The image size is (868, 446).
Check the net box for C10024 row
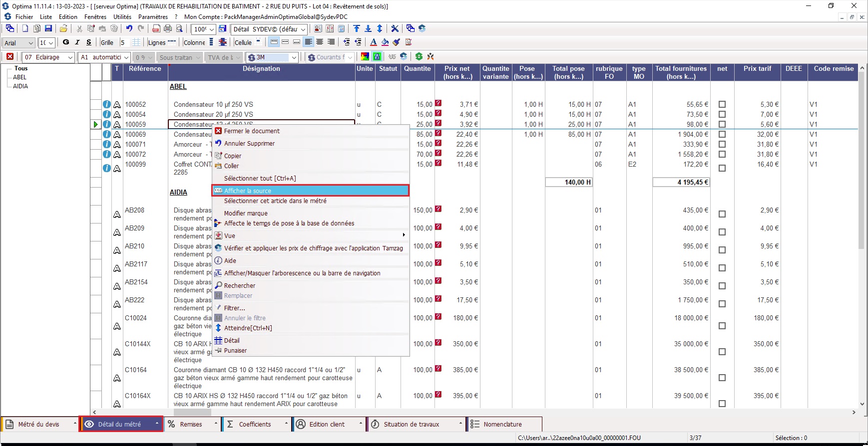tap(722, 326)
